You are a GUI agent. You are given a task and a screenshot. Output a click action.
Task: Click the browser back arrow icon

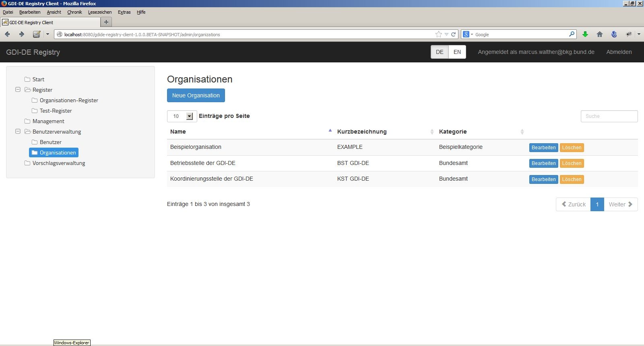point(7,34)
